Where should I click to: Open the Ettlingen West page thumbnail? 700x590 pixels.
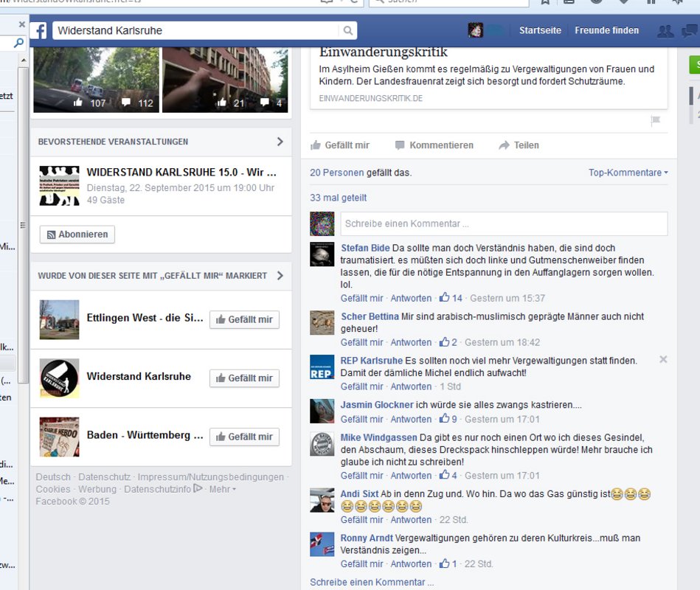[x=59, y=319]
